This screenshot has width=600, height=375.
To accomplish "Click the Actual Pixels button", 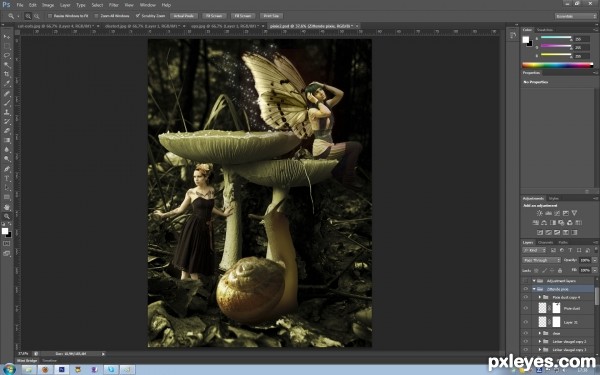I will coord(184,16).
